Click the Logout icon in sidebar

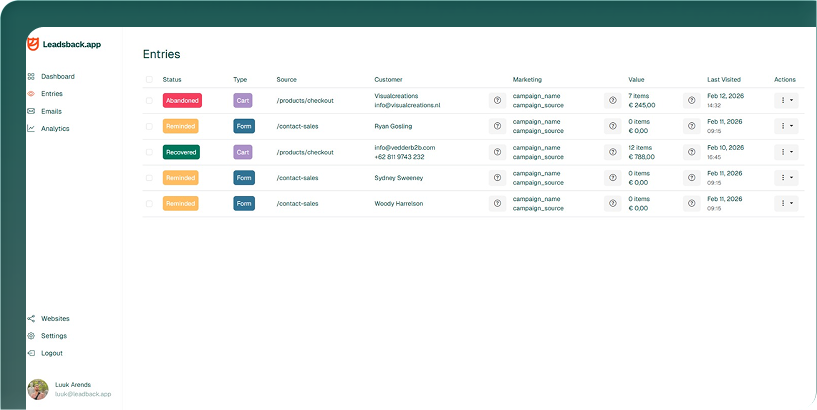(x=31, y=353)
